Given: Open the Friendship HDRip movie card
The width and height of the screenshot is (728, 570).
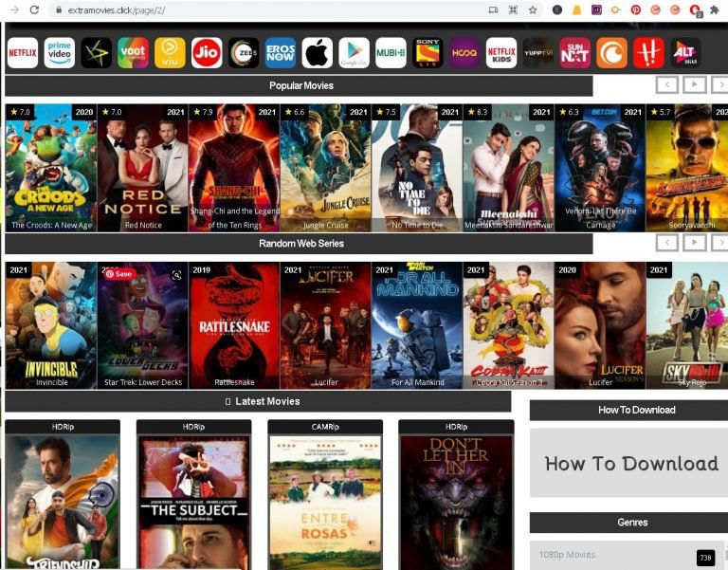Looking at the screenshot, I should pos(63,495).
